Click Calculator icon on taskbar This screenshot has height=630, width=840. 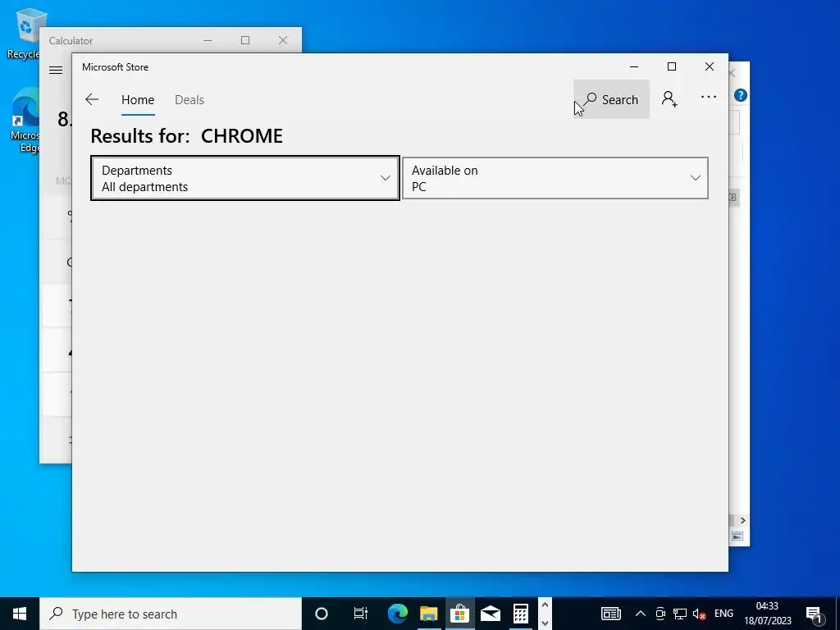[521, 614]
